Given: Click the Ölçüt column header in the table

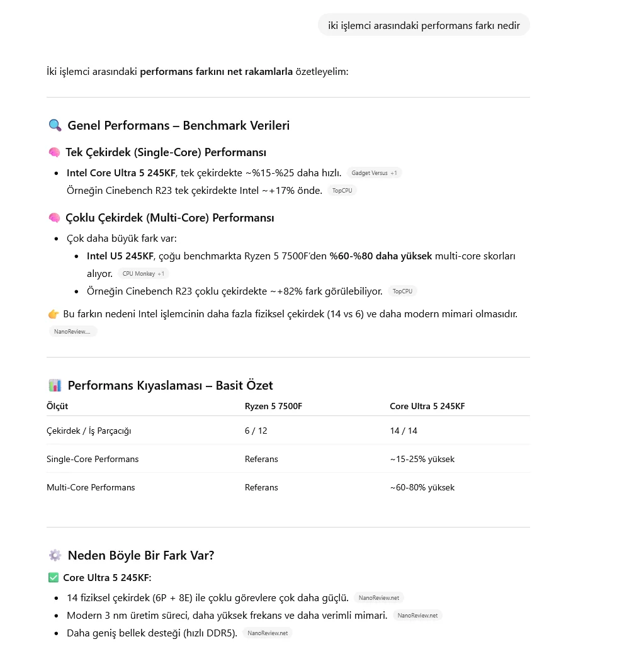Looking at the screenshot, I should 57,407.
